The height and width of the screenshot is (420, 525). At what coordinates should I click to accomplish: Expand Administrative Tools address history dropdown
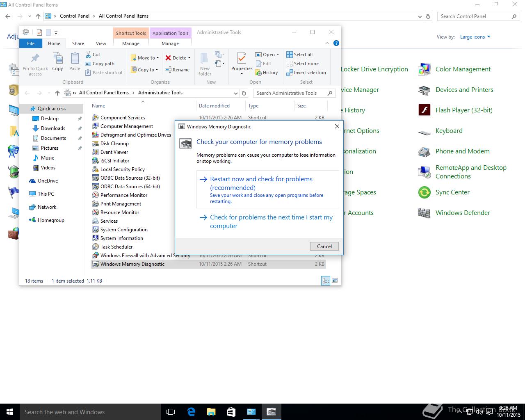click(x=235, y=93)
